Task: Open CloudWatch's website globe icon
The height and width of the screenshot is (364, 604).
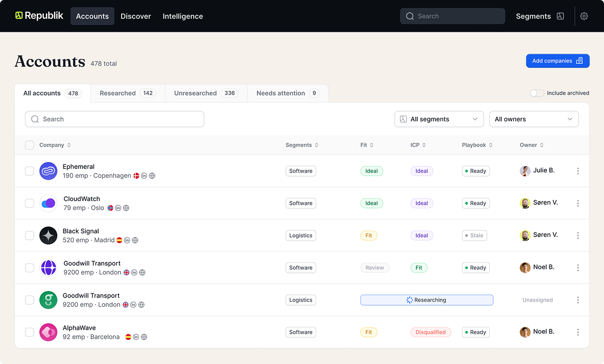Action: [x=126, y=208]
